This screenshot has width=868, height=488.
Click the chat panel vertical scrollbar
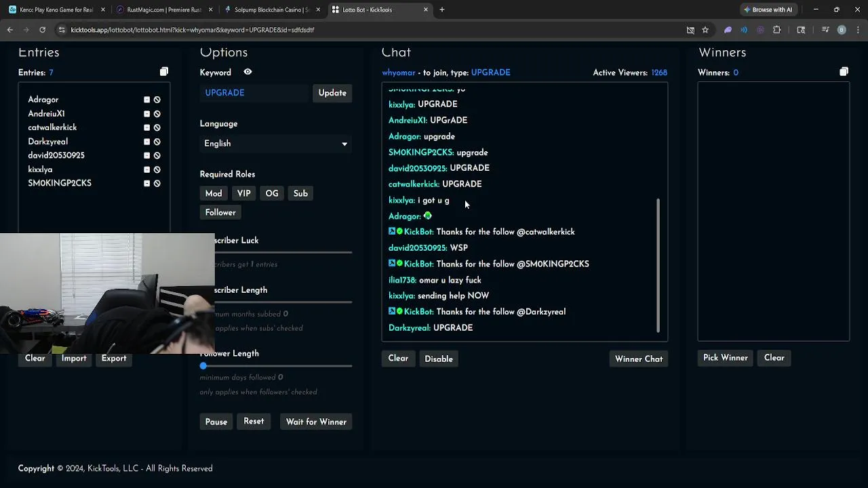658,266
